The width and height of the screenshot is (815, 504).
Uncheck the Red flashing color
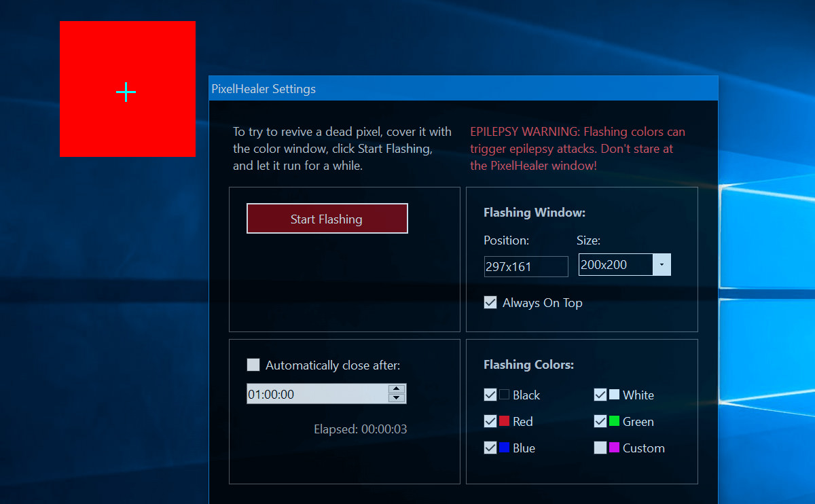(490, 421)
